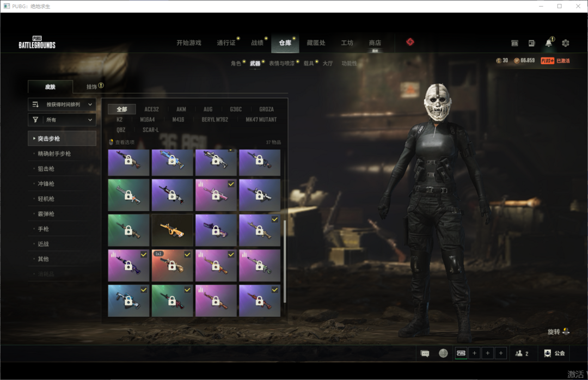Select the unlocked orange weapon skin
The width and height of the screenshot is (588, 380).
(x=172, y=230)
